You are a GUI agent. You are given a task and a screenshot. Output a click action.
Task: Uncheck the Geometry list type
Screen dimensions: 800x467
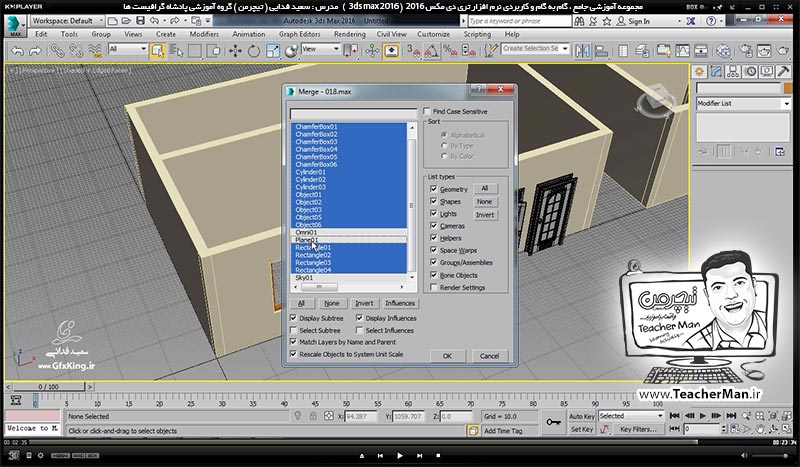pyautogui.click(x=434, y=189)
